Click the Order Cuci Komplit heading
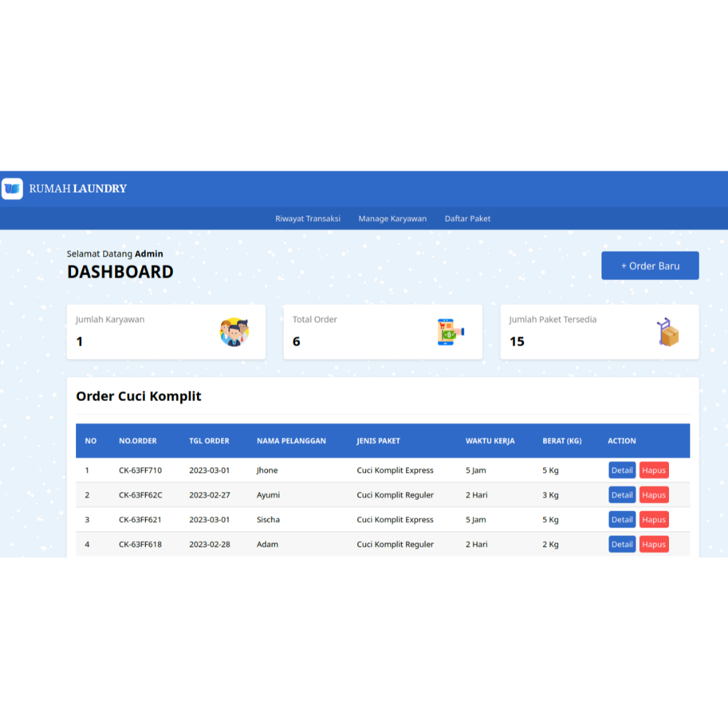The width and height of the screenshot is (728, 728). click(139, 396)
